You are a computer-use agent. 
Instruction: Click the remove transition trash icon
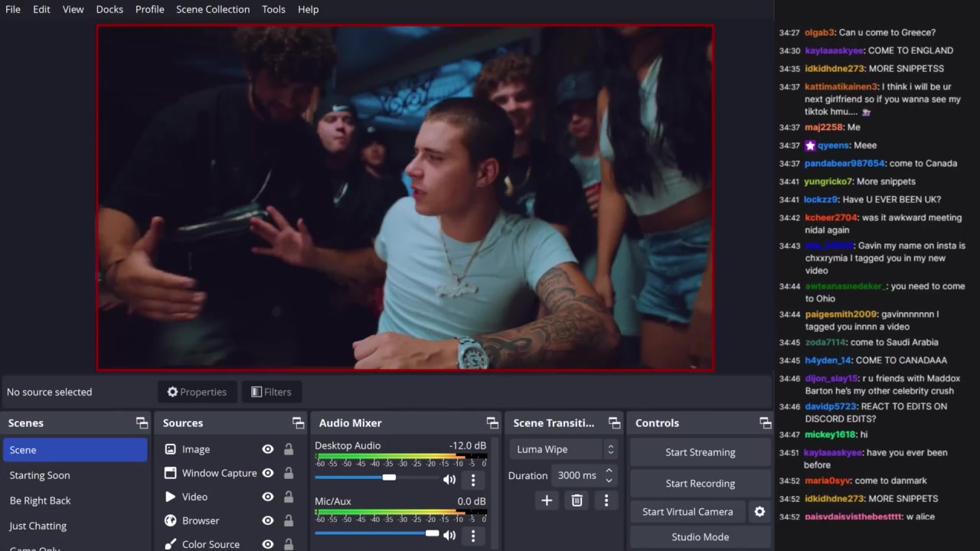tap(577, 500)
